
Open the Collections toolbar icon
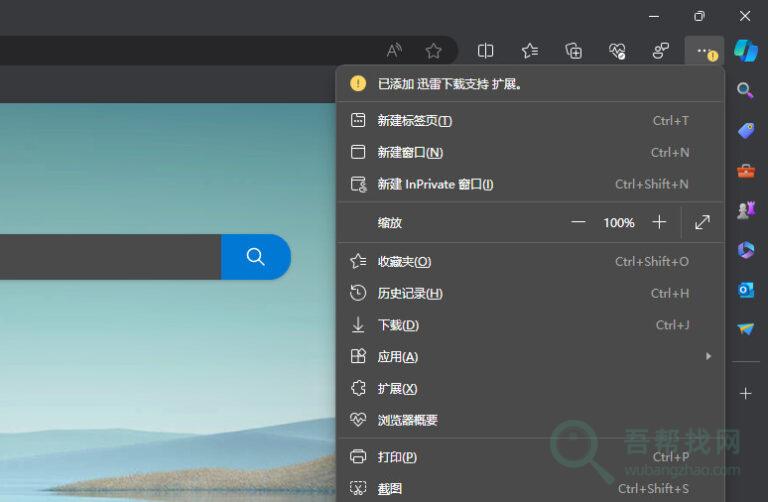(x=574, y=51)
